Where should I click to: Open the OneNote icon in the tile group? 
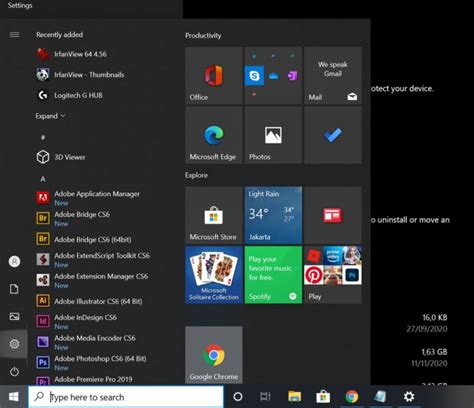pyautogui.click(x=292, y=76)
